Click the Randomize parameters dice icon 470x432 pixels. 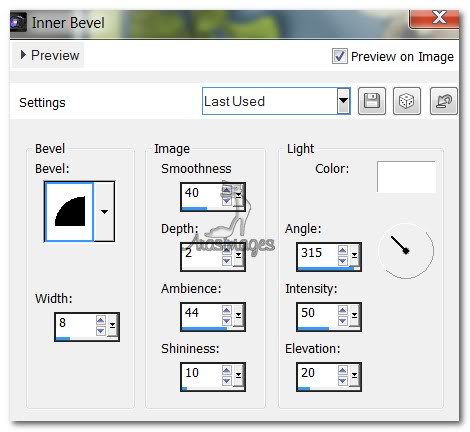pyautogui.click(x=407, y=101)
